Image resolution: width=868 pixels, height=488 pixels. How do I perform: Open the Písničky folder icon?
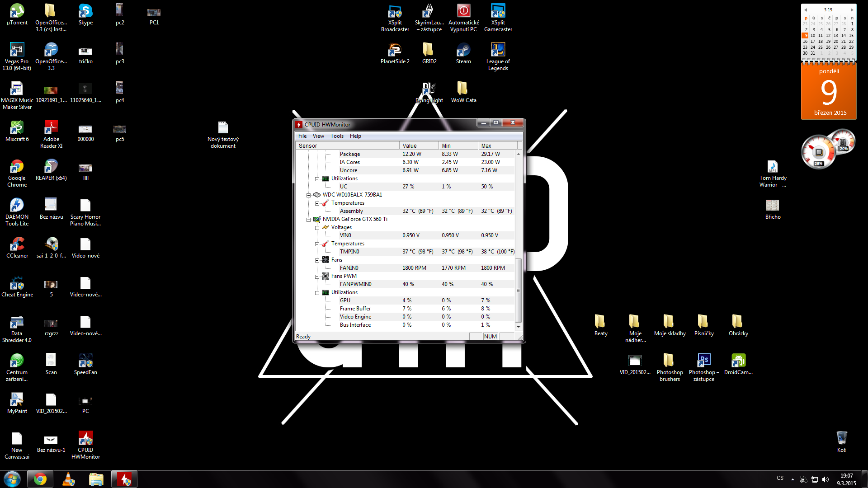tap(704, 325)
